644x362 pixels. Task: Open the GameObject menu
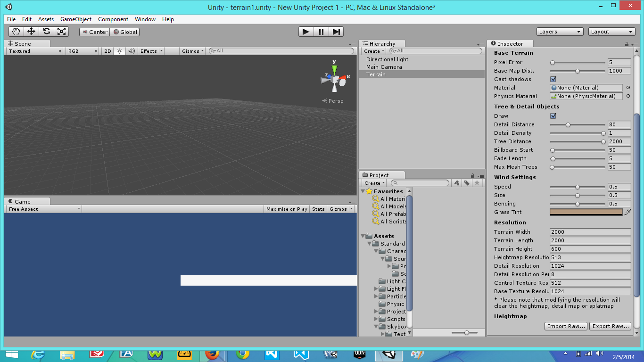tap(76, 19)
